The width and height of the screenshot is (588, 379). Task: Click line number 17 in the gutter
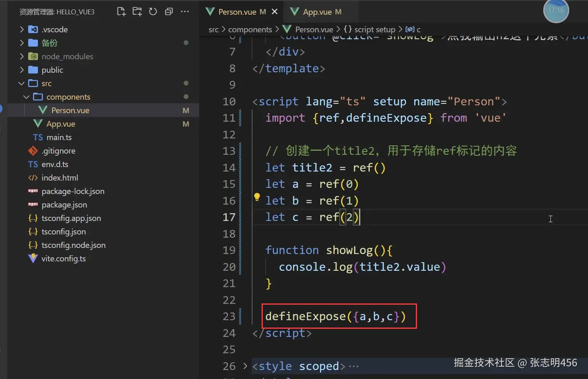(x=229, y=217)
